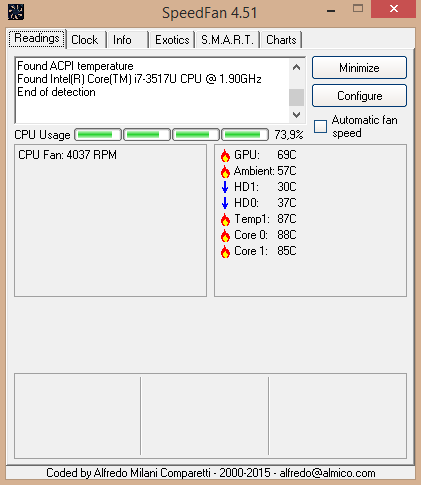Switch to the Clock tab
The height and width of the screenshot is (485, 421).
coord(85,40)
